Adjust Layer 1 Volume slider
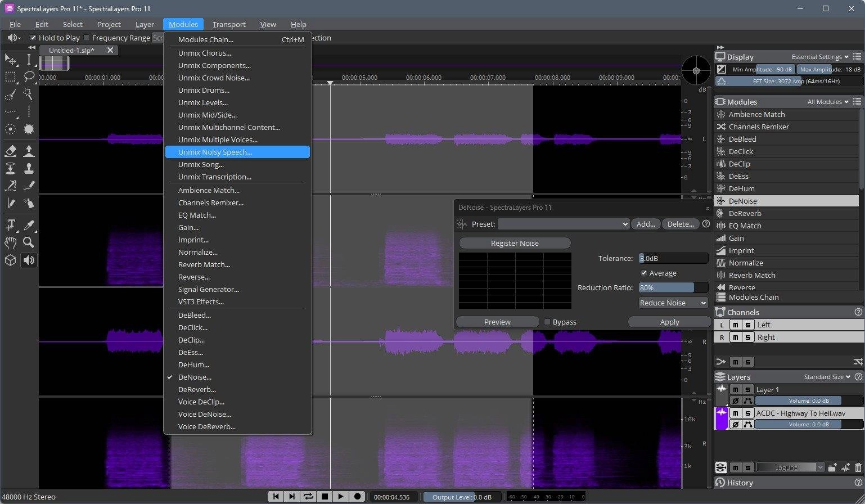Viewport: 865px width, 504px height. [x=809, y=401]
